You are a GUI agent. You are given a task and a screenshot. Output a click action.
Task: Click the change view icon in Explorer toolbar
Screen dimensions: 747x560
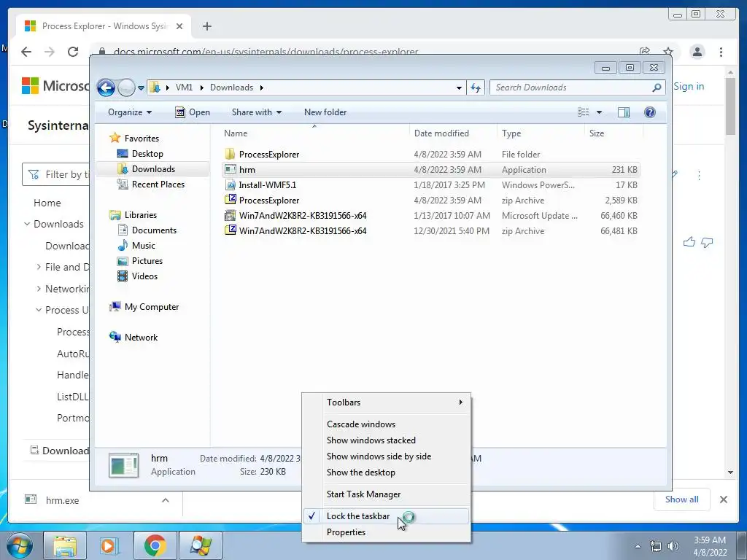[583, 112]
